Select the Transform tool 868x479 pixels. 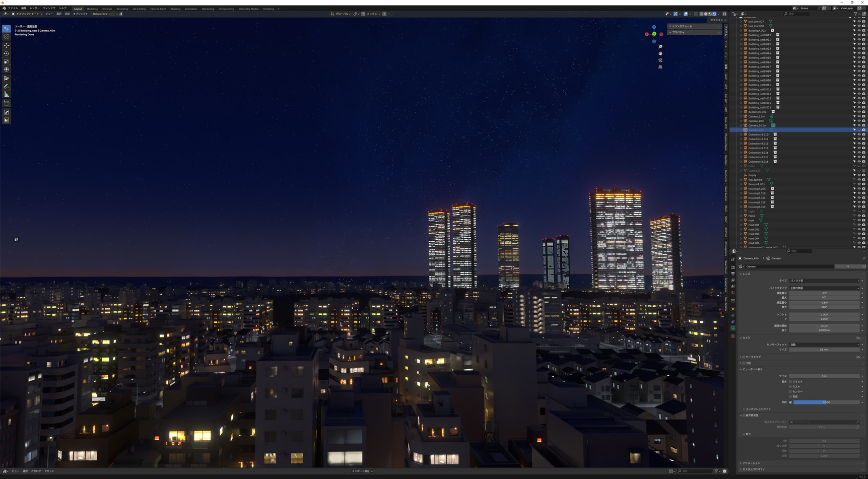pyautogui.click(x=7, y=70)
